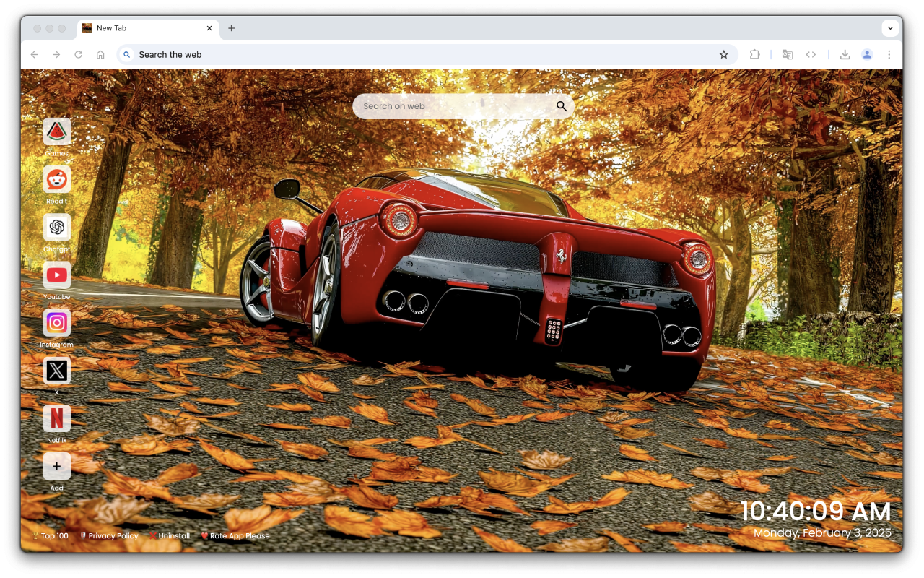Open the YouTube shortcut icon
924x578 pixels.
(x=57, y=275)
